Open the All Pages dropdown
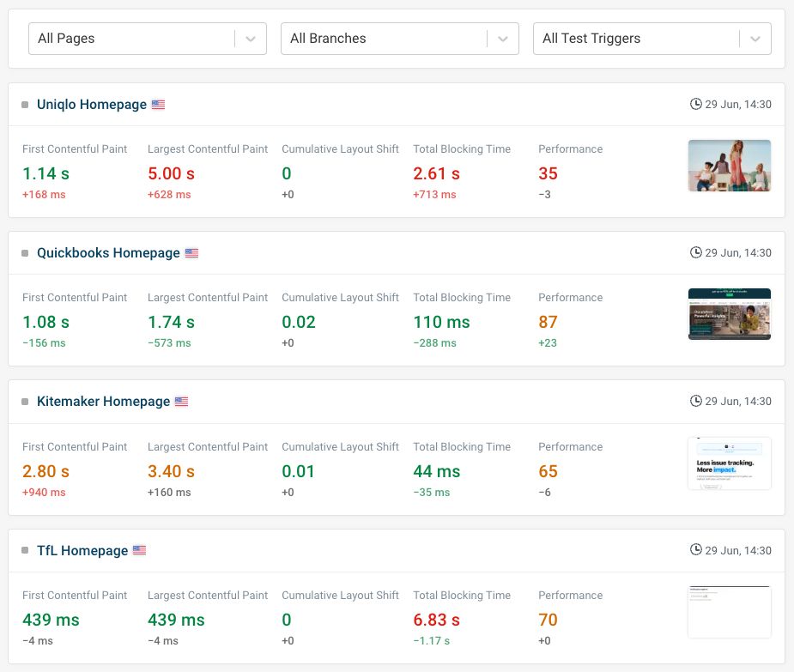Screen dimensions: 794x672 point(148,39)
